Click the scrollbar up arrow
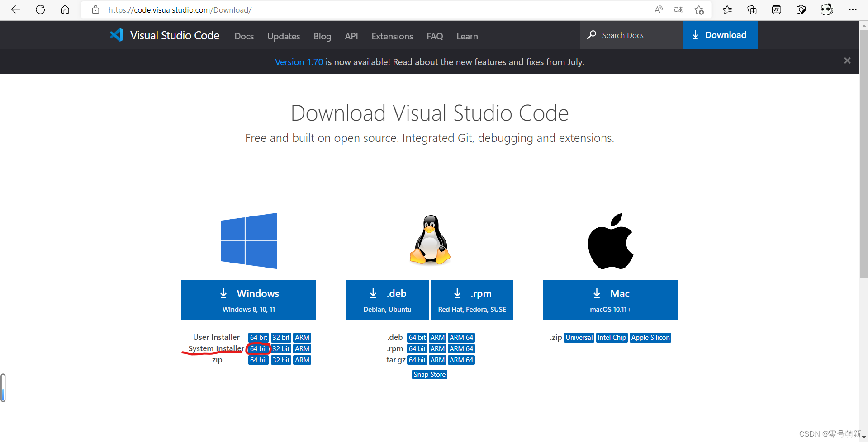868x442 pixels. pyautogui.click(x=863, y=26)
